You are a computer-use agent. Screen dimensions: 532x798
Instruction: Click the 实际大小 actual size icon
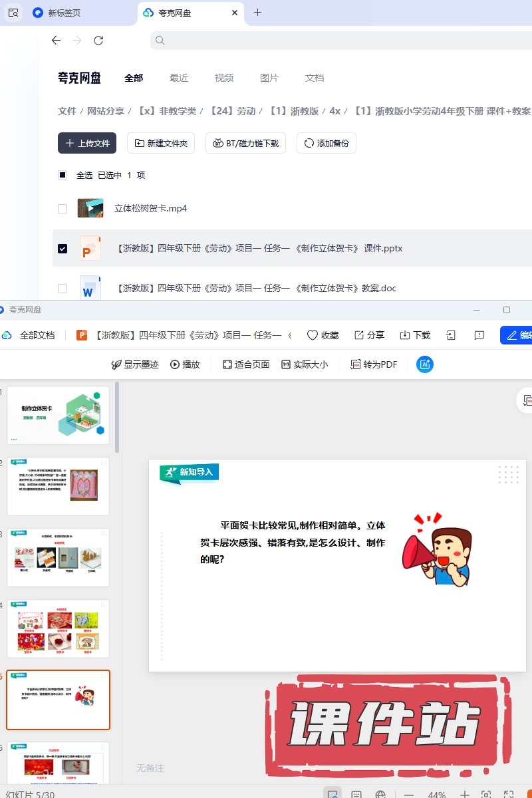pyautogui.click(x=287, y=364)
